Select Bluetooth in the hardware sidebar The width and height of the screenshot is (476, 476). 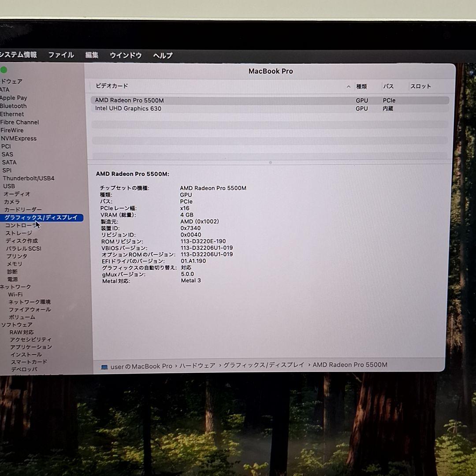(x=15, y=106)
